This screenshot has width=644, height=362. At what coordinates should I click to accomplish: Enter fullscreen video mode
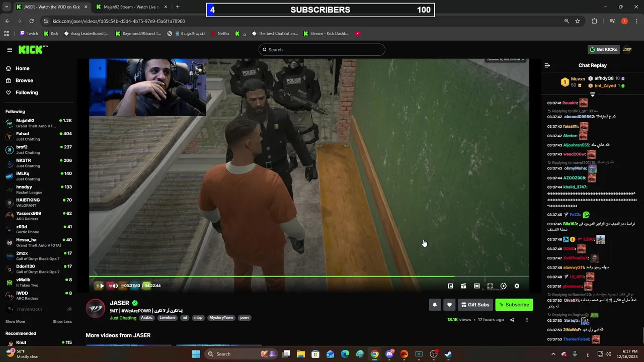pos(490,286)
